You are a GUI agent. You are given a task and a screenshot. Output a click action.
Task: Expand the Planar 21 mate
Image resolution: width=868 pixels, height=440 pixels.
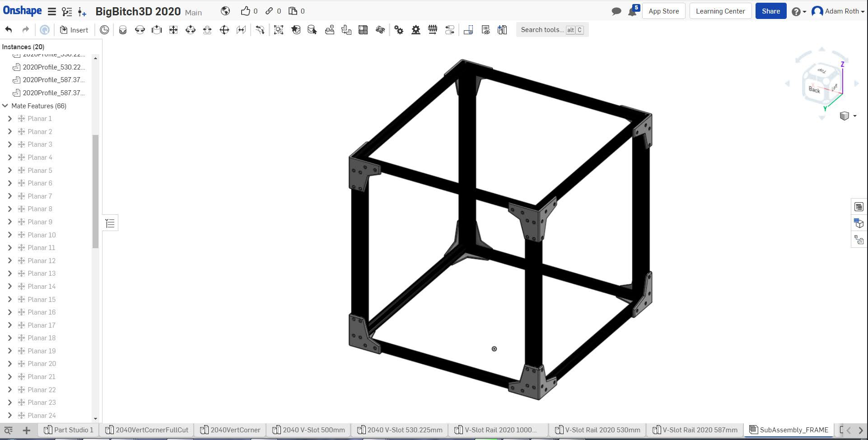pyautogui.click(x=10, y=376)
